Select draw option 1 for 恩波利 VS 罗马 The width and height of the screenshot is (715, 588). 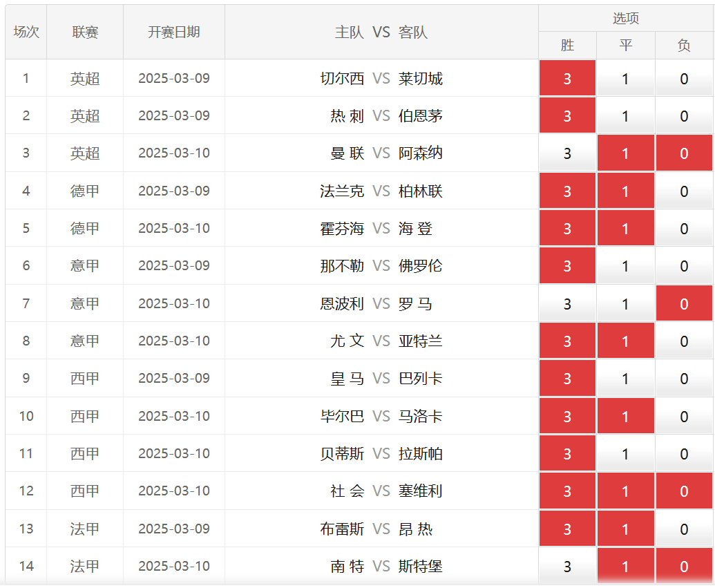point(626,303)
